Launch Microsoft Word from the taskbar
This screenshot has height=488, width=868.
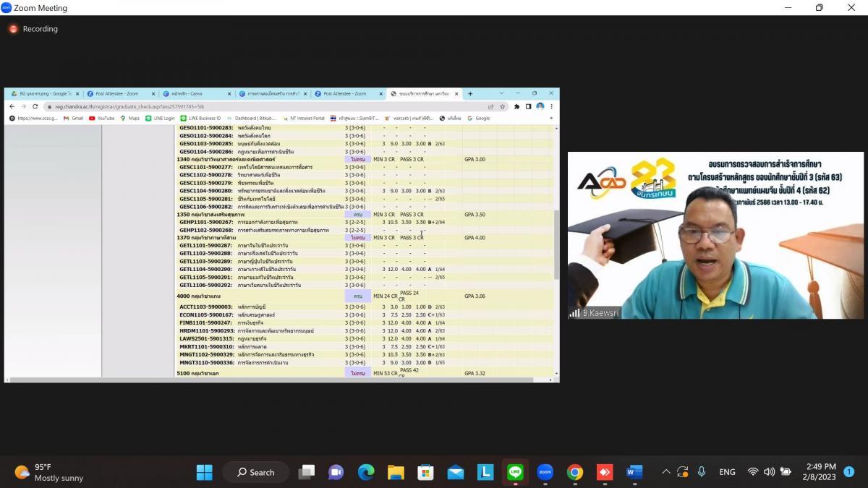click(634, 472)
